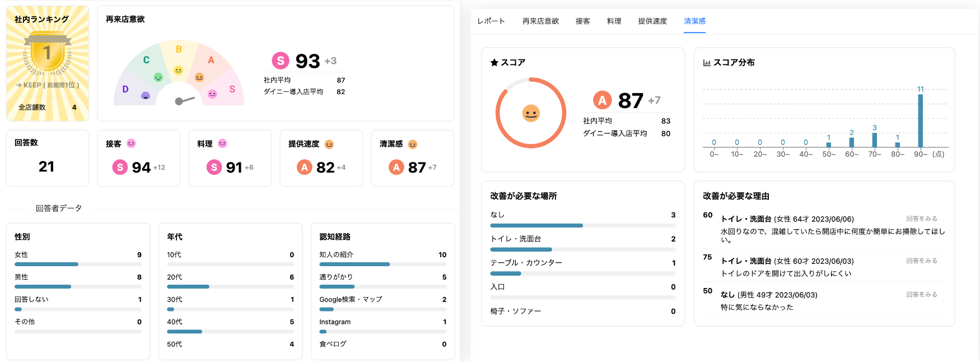
Task: Click the purple D-grade face on the gauge
Action: [146, 96]
